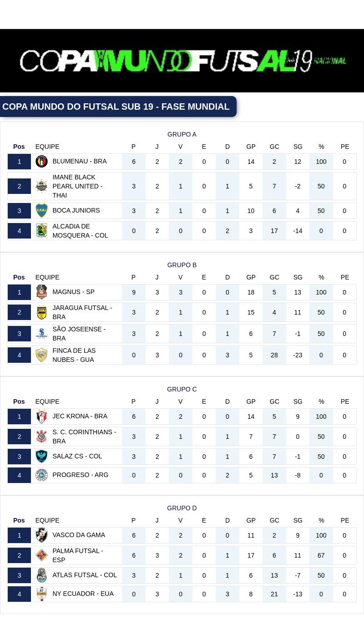Click the Atlas Futsal - COL badge
Image resolution: width=364 pixels, height=625 pixels.
[x=41, y=575]
